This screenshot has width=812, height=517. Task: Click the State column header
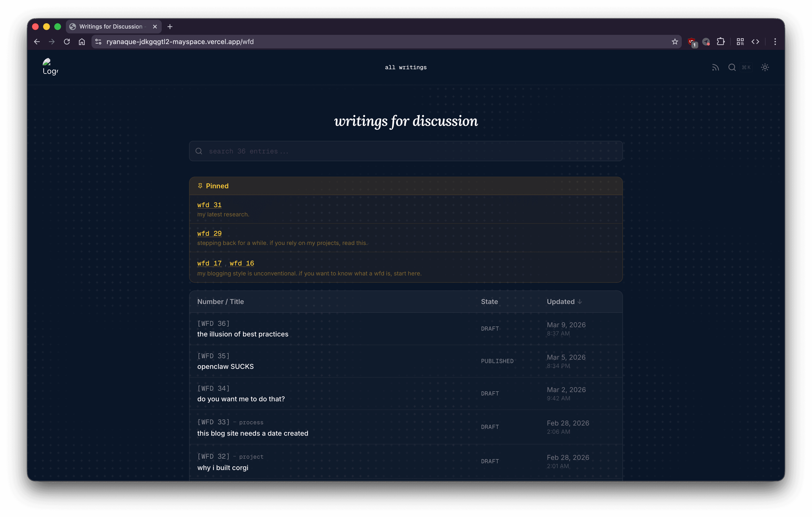tap(489, 302)
